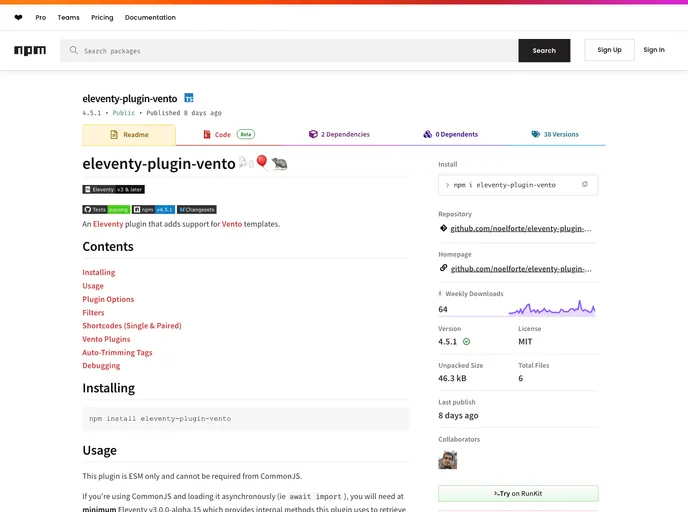Click the npm install eleventy-plugin-vento code block
688x512 pixels.
coord(246,419)
